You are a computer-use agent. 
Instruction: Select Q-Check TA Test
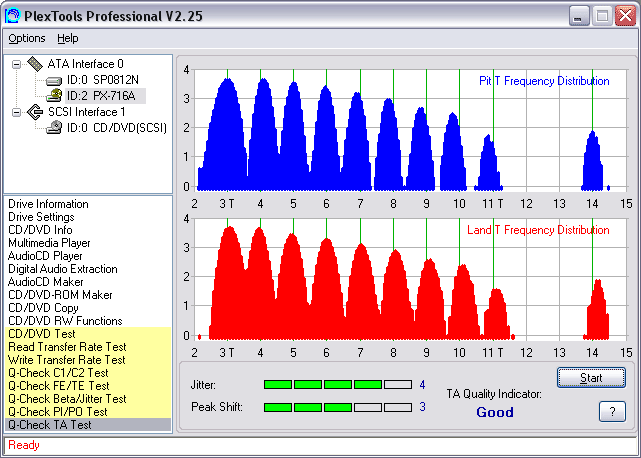click(88, 425)
